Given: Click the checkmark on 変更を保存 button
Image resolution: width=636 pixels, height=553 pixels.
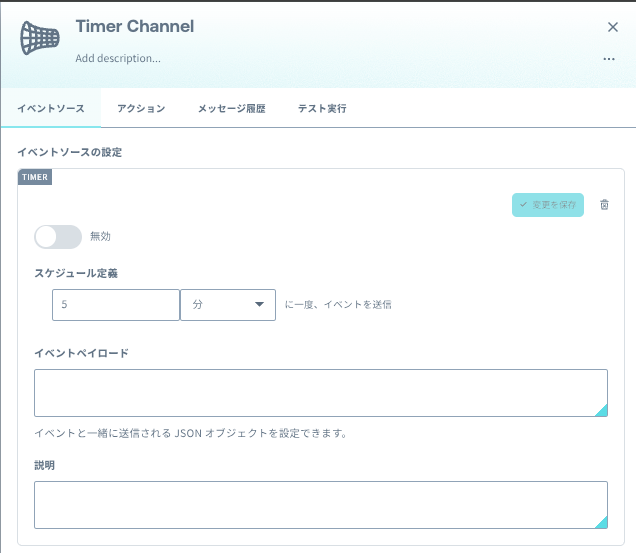Looking at the screenshot, I should point(523,204).
